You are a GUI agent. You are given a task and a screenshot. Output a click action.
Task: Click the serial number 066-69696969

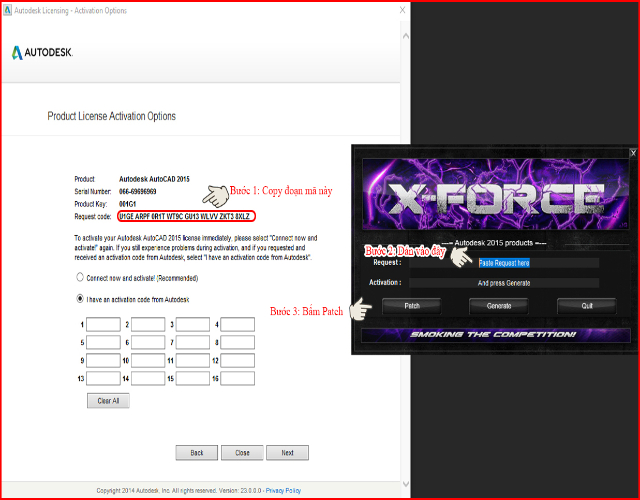click(138, 191)
